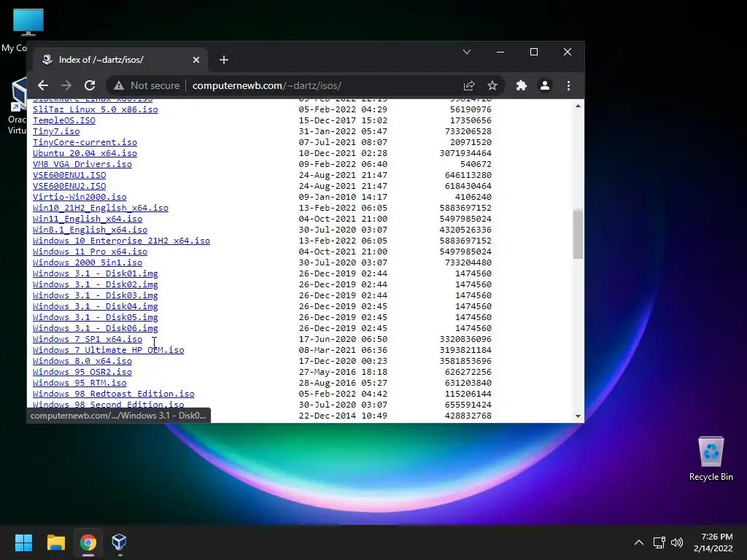747x560 pixels.
Task: Click the vertical scrollbar thumb
Action: tap(578, 234)
